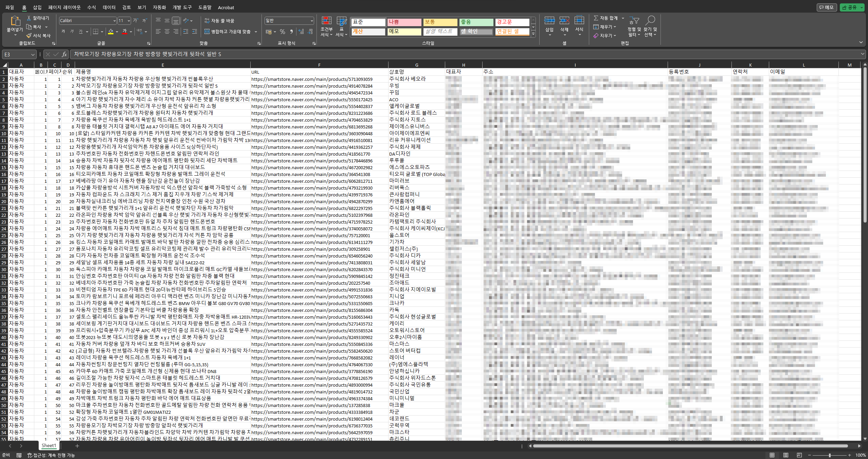
Task: Click the yellow fill color bucket icon
Action: tap(111, 32)
